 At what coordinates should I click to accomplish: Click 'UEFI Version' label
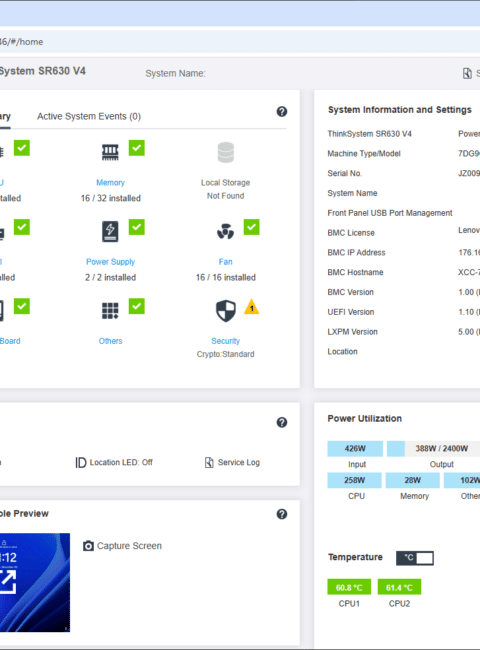coord(351,312)
